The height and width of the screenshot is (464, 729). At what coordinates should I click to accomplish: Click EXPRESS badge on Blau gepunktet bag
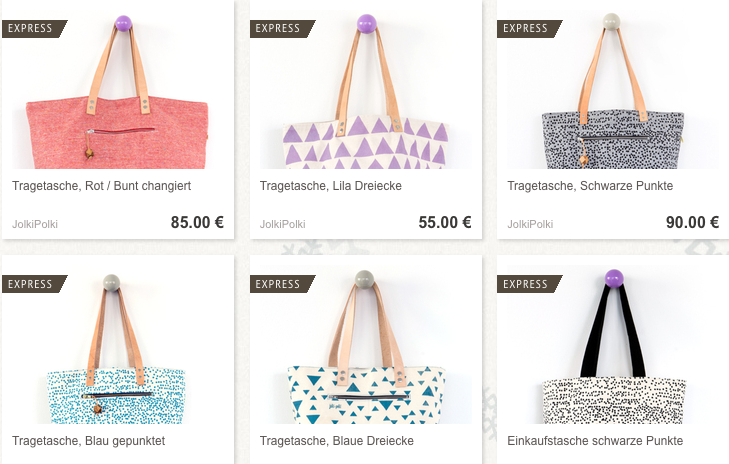[x=34, y=284]
